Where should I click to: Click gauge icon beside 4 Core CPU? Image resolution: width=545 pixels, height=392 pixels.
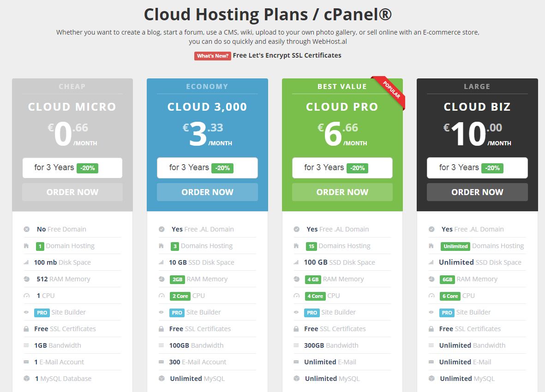[x=296, y=296]
